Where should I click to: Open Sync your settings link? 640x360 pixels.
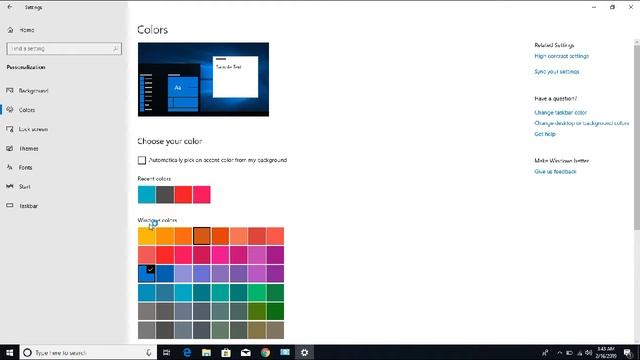pyautogui.click(x=557, y=71)
